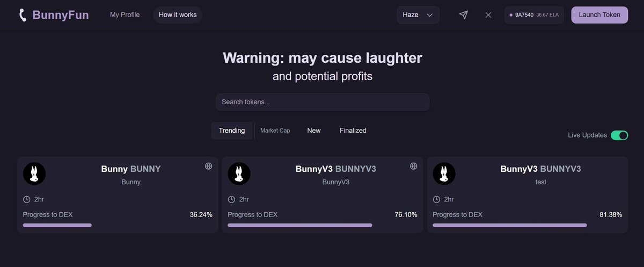Focus the Search tokens input field
This screenshot has width=644, height=267.
point(323,102)
